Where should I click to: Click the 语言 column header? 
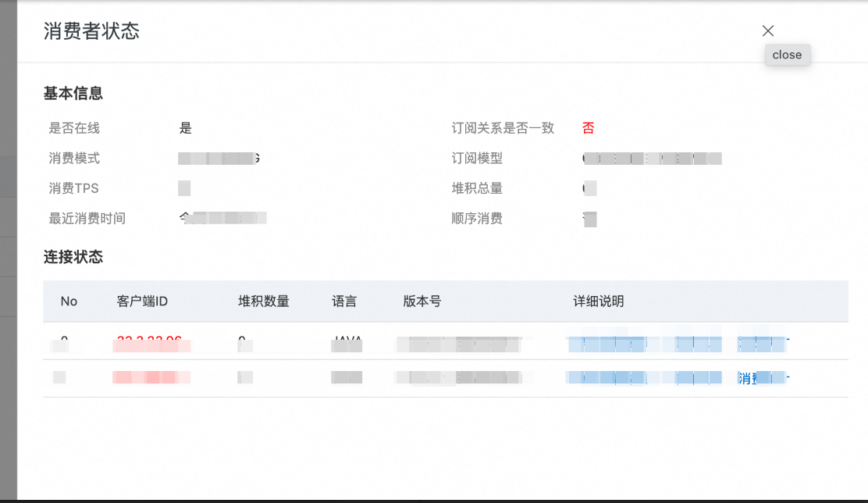[344, 301]
